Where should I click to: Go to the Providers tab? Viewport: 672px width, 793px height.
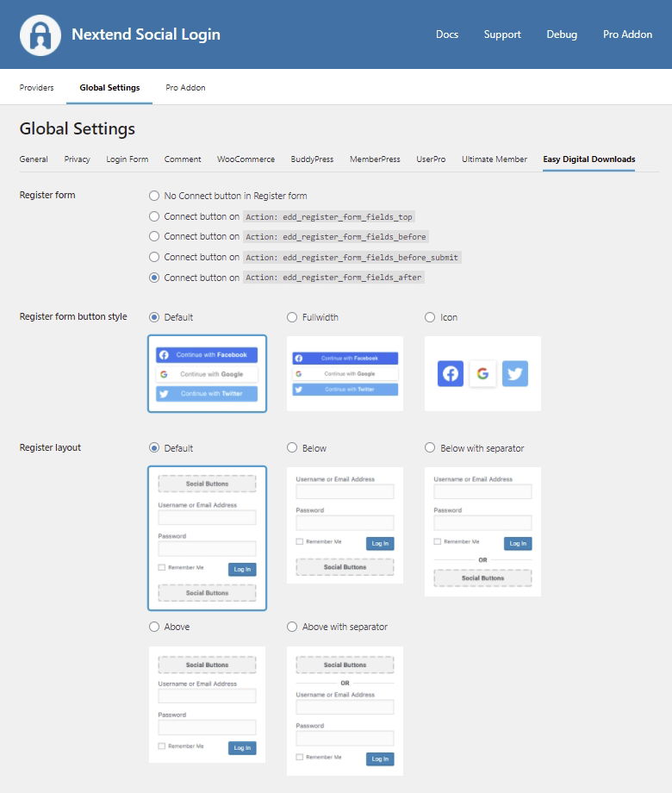36,88
